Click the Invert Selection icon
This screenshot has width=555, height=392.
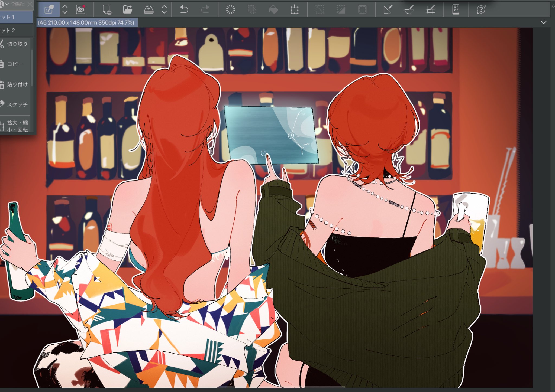[341, 10]
